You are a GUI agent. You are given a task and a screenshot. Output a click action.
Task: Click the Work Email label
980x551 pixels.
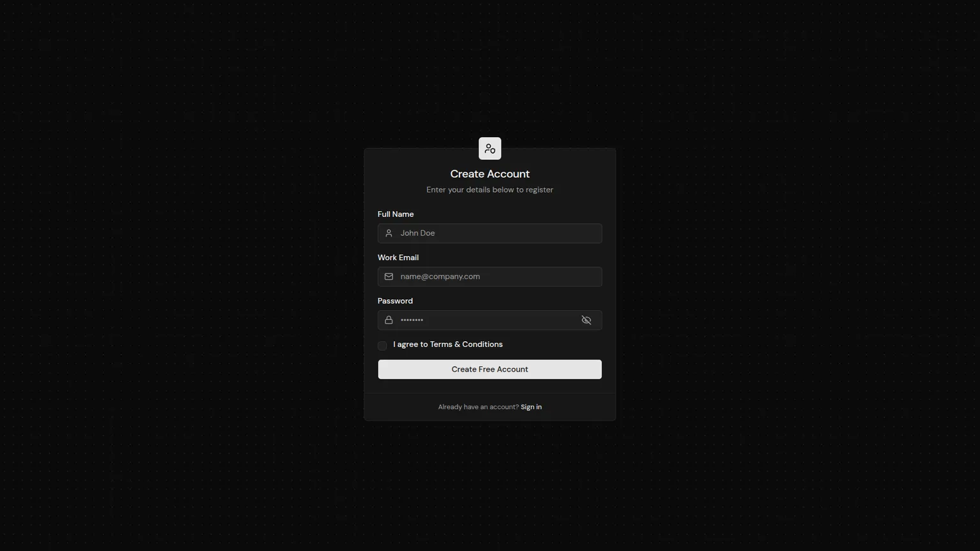pyautogui.click(x=398, y=258)
